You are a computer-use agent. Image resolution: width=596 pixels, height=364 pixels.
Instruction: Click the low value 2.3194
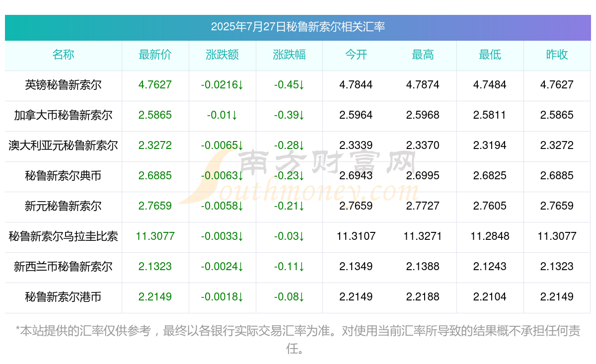tap(490, 146)
